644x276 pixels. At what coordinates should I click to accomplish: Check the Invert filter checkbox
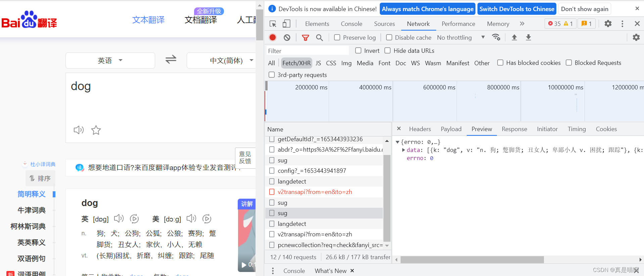pyautogui.click(x=358, y=50)
